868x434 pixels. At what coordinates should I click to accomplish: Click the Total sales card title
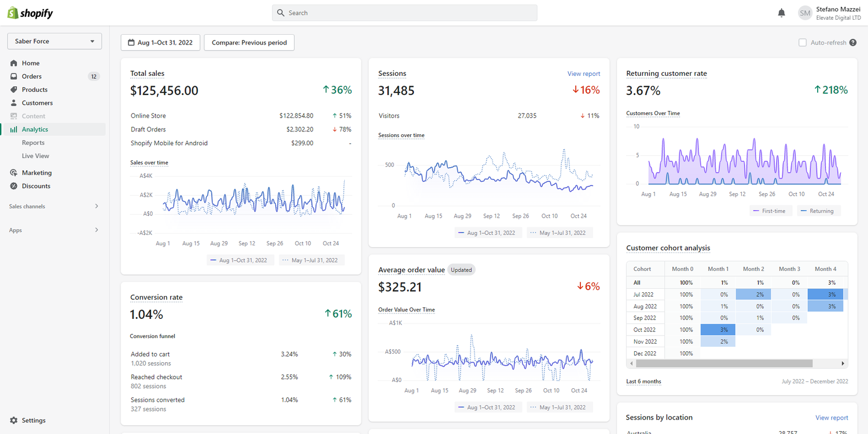[147, 73]
